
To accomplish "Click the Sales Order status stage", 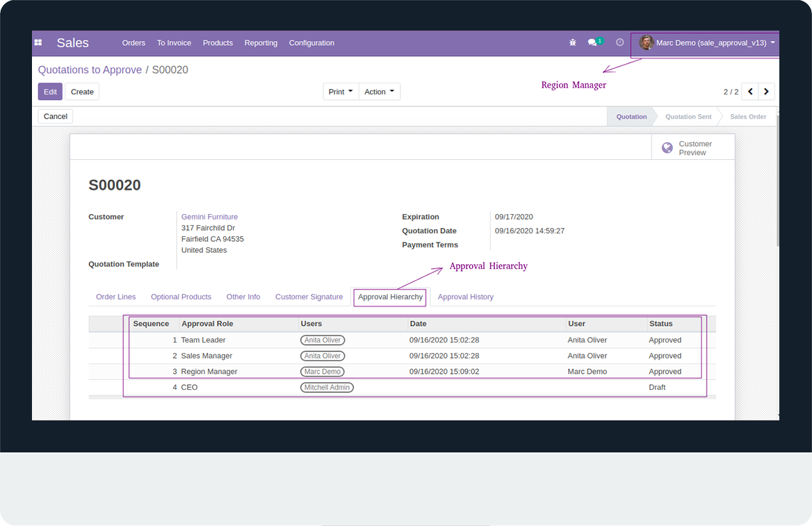I will pyautogui.click(x=748, y=117).
